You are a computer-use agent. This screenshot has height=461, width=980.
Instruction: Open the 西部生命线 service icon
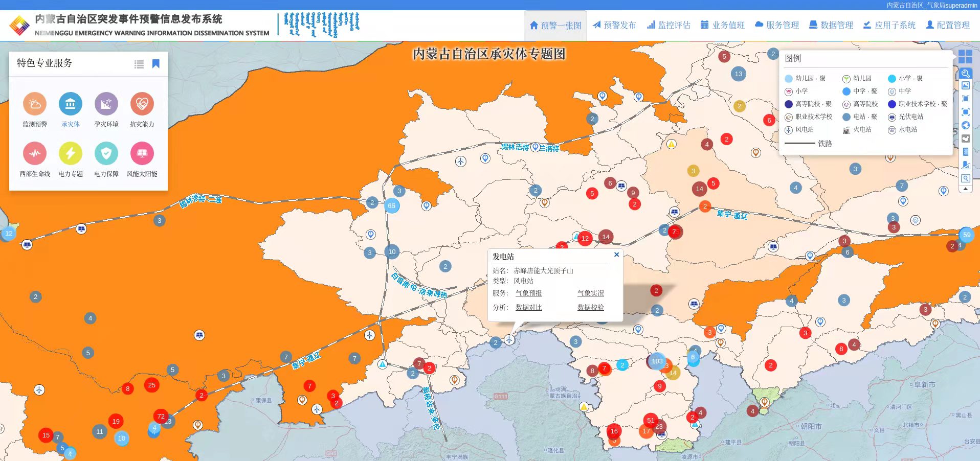coord(35,153)
